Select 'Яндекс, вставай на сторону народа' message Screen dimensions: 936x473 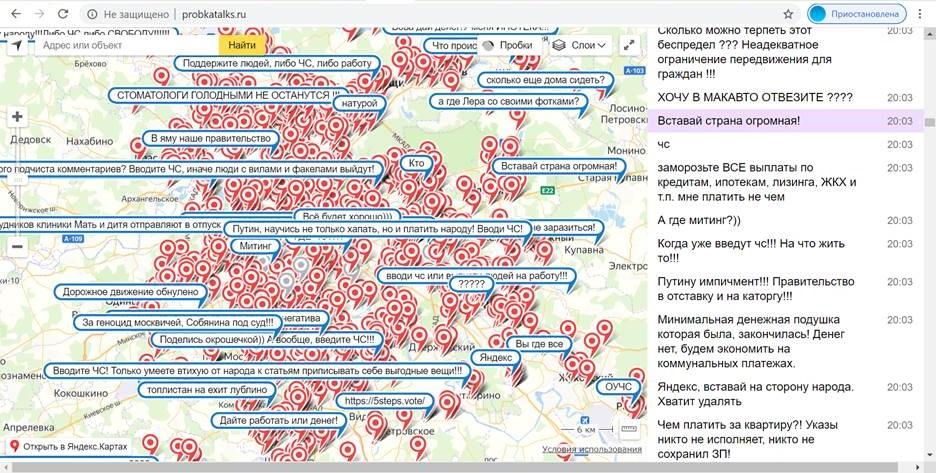click(786, 394)
